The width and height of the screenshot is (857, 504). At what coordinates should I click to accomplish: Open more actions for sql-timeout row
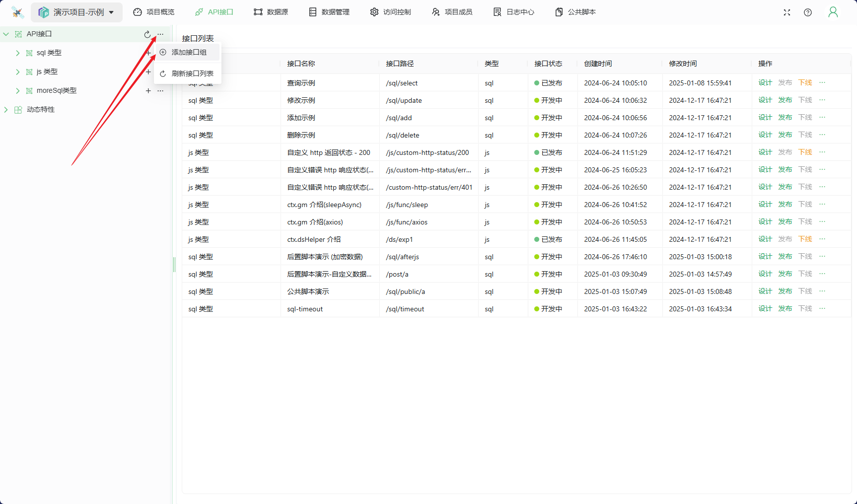[x=822, y=309]
